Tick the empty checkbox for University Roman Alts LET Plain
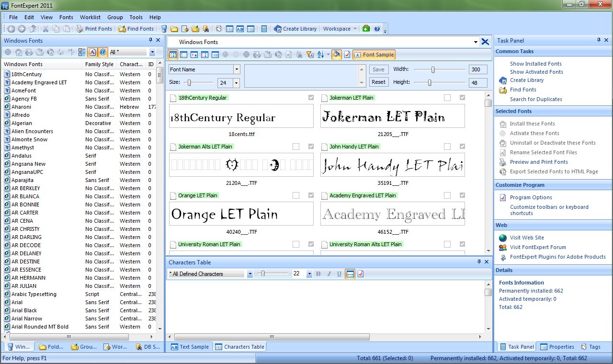The height and width of the screenshot is (364, 613). point(447,244)
